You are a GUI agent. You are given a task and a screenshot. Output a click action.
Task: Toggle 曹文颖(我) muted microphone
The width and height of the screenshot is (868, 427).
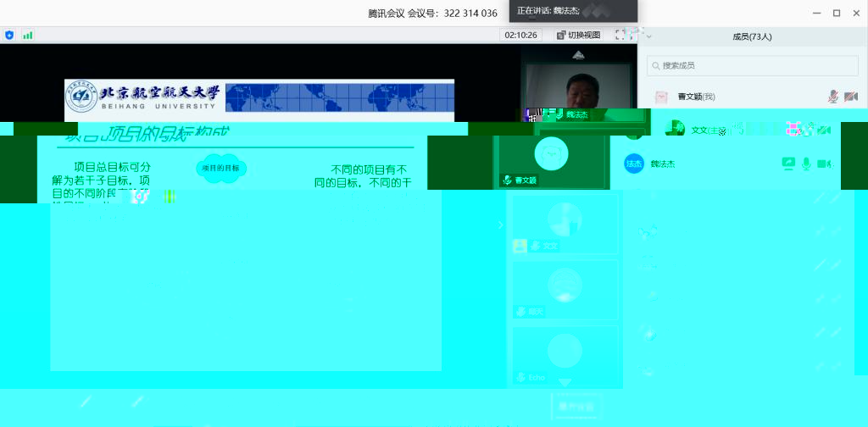(x=833, y=97)
